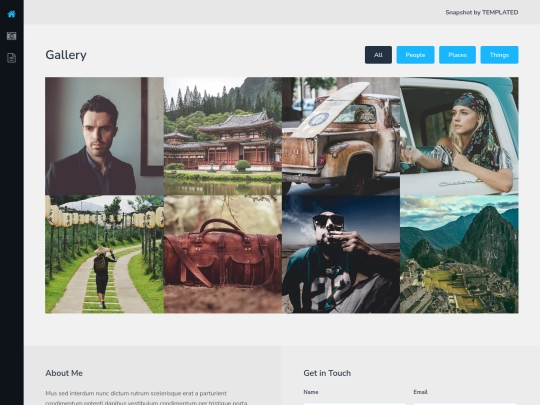Screen dimensions: 540x405
Task: Open the man in sunglasses jersey photo
Action: (x=341, y=254)
